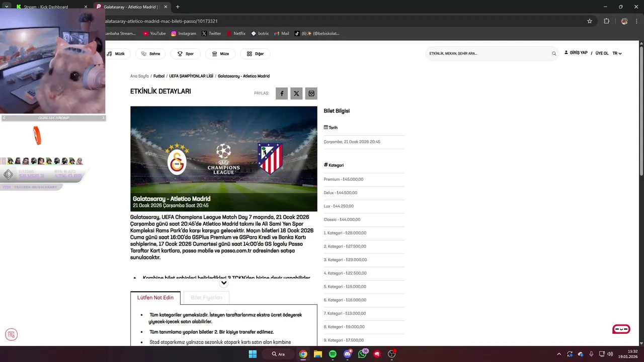Open WhatsApp from taskbar
The width and height of the screenshot is (644, 362).
click(362, 354)
